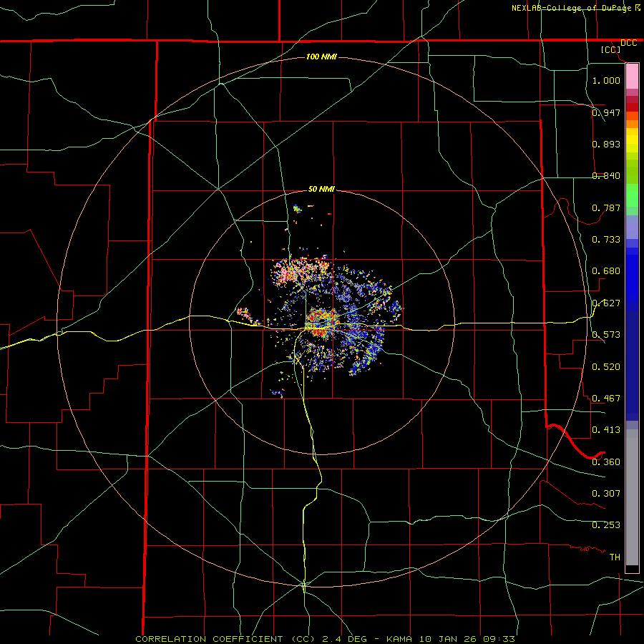Click the bottom caption CORRELATION COEFFICIENT (CC) 2.4 DEG - KAMA

coord(274,639)
